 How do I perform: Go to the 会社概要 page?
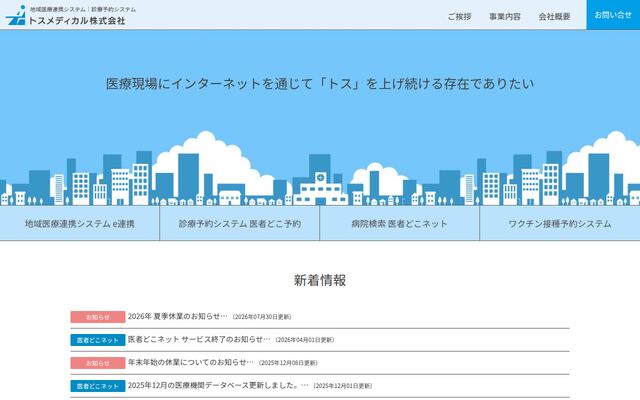pos(554,16)
